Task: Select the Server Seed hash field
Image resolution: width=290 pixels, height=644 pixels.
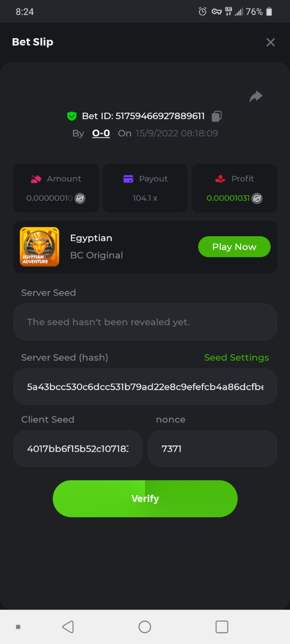Action: (x=145, y=386)
